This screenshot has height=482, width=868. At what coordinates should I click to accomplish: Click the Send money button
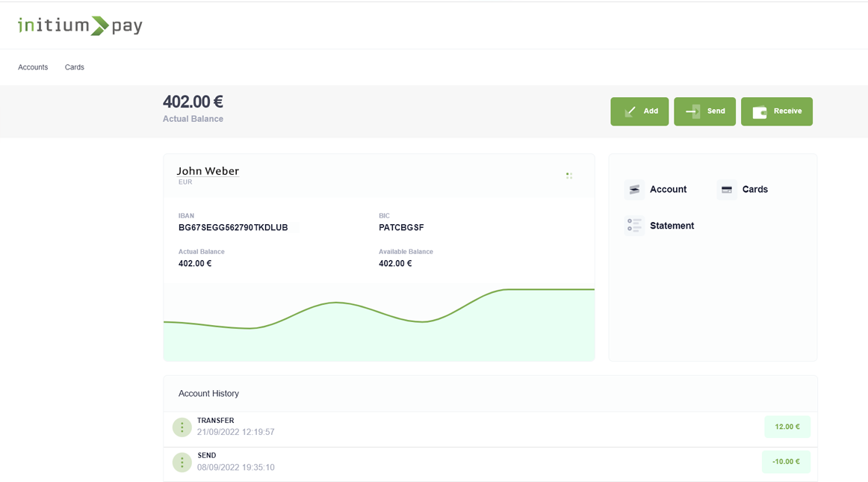(x=704, y=111)
